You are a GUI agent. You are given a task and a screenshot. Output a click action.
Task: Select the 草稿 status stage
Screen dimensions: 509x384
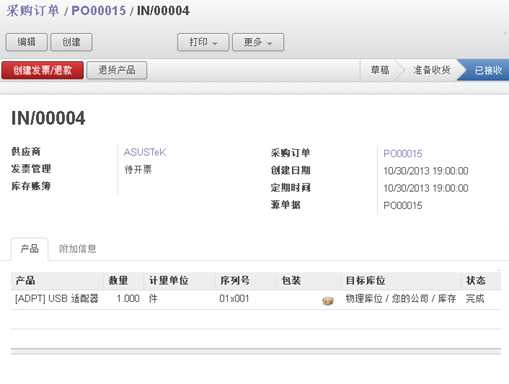[380, 70]
